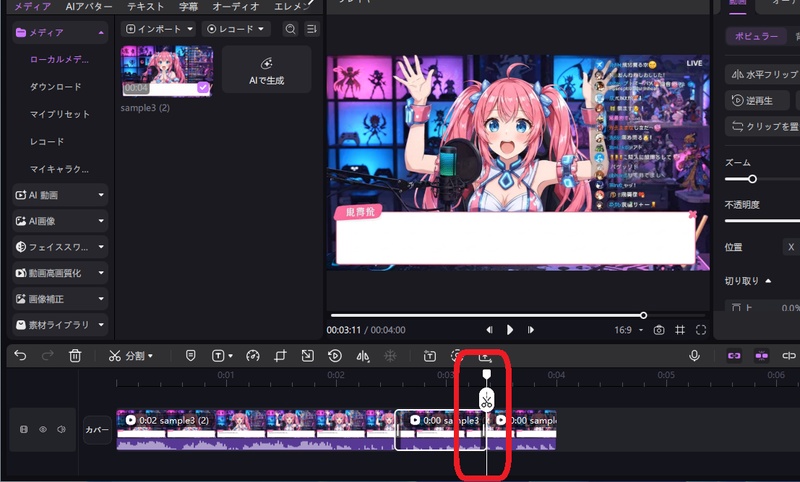Screen dimensions: 800x482
Task: Toggle the checkmark on sample3 thumbnail
Action: [203, 88]
